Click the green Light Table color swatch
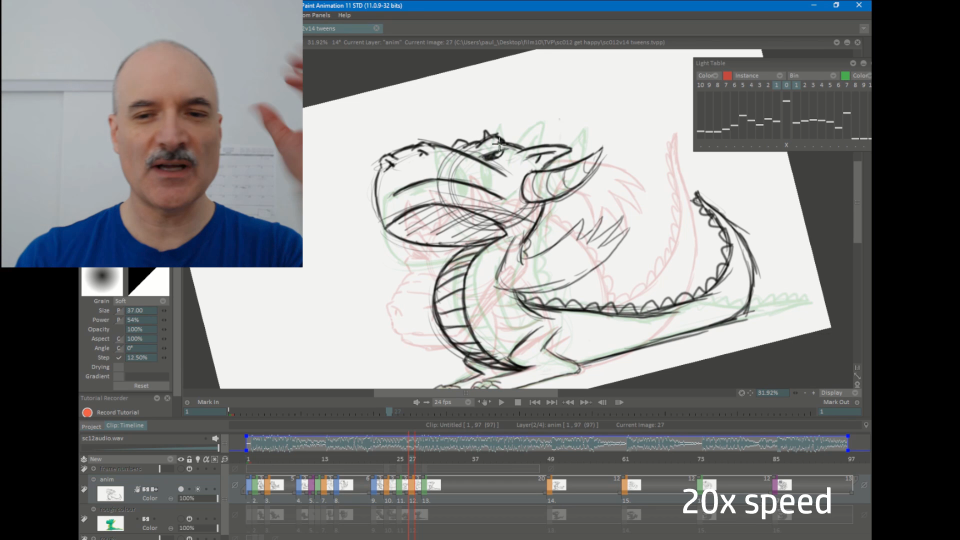 tap(846, 76)
